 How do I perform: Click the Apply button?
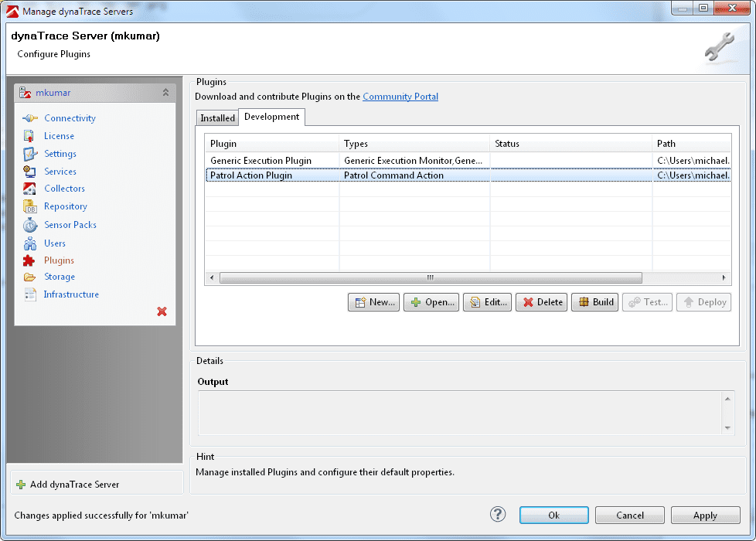coord(706,515)
